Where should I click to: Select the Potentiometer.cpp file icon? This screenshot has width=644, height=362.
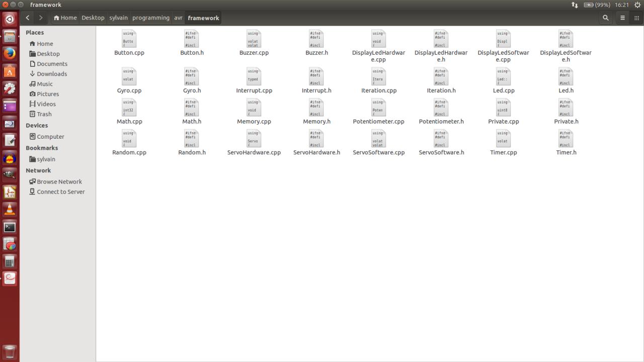pos(379,108)
